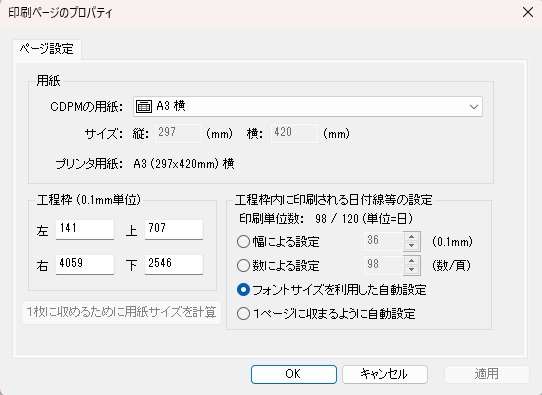Click the 上 margin field showing 707
The image size is (542, 395).
click(174, 229)
